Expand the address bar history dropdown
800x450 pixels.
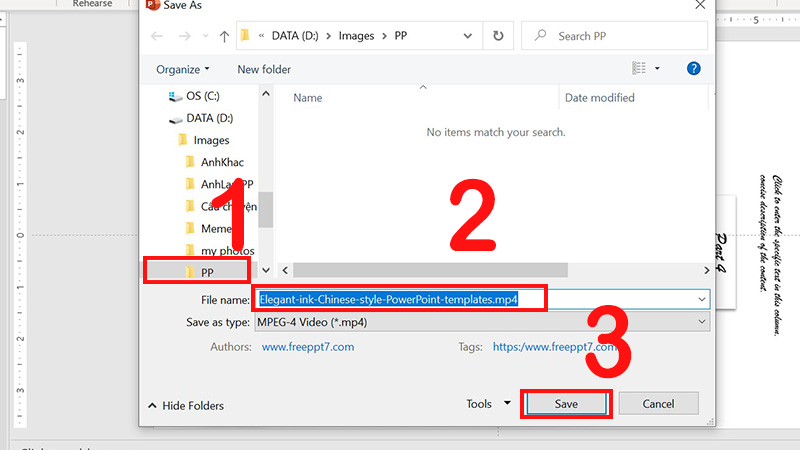[467, 36]
